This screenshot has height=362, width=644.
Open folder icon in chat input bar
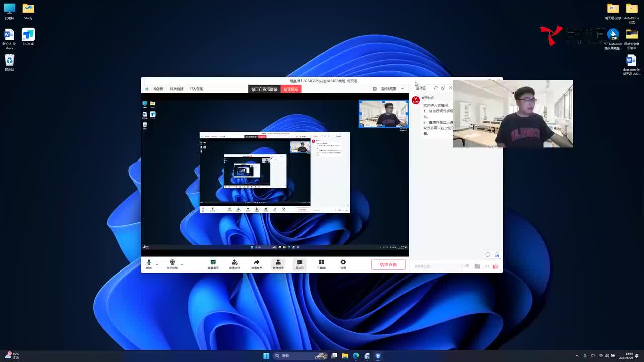[x=477, y=266]
